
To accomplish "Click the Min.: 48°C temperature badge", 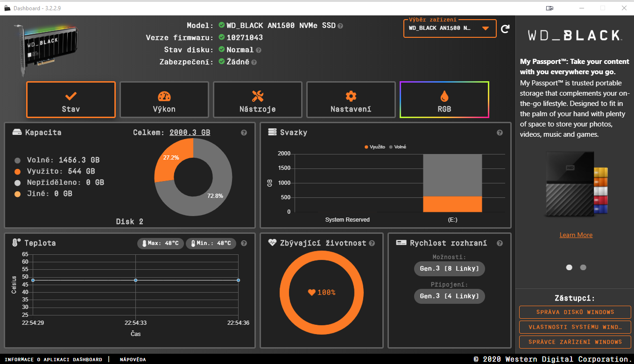I will click(211, 244).
